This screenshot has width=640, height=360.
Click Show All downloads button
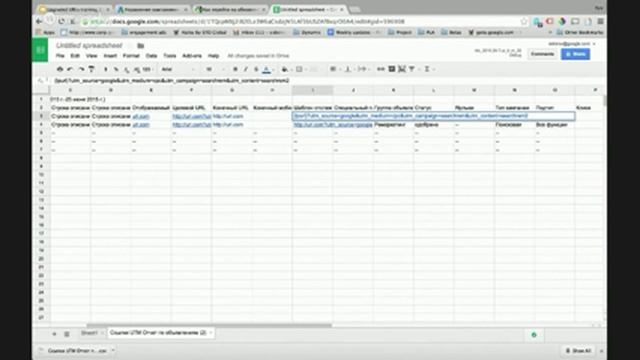click(579, 351)
